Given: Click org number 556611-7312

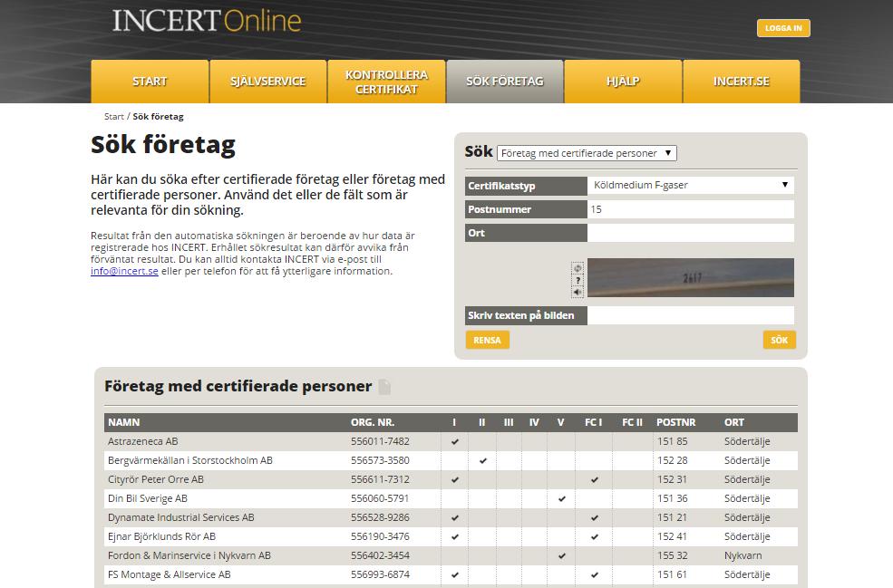Looking at the screenshot, I should coord(380,479).
